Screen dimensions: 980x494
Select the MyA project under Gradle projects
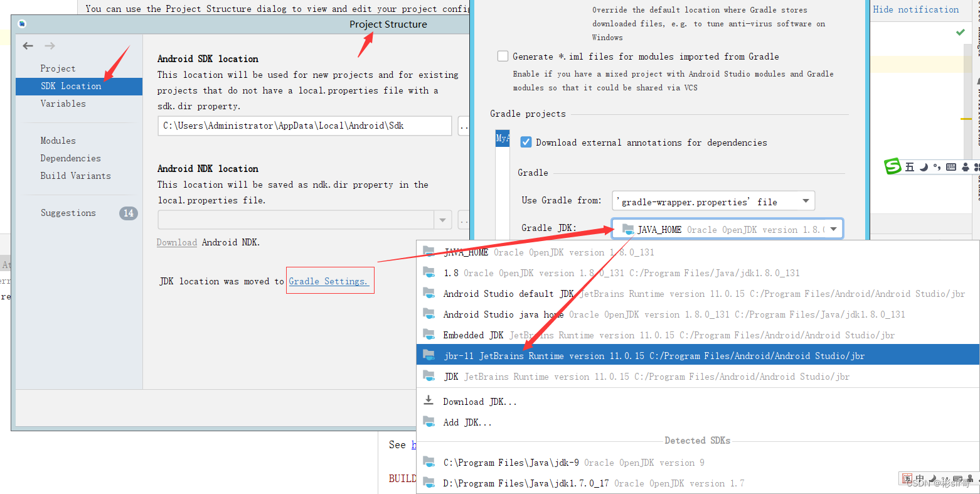point(503,137)
